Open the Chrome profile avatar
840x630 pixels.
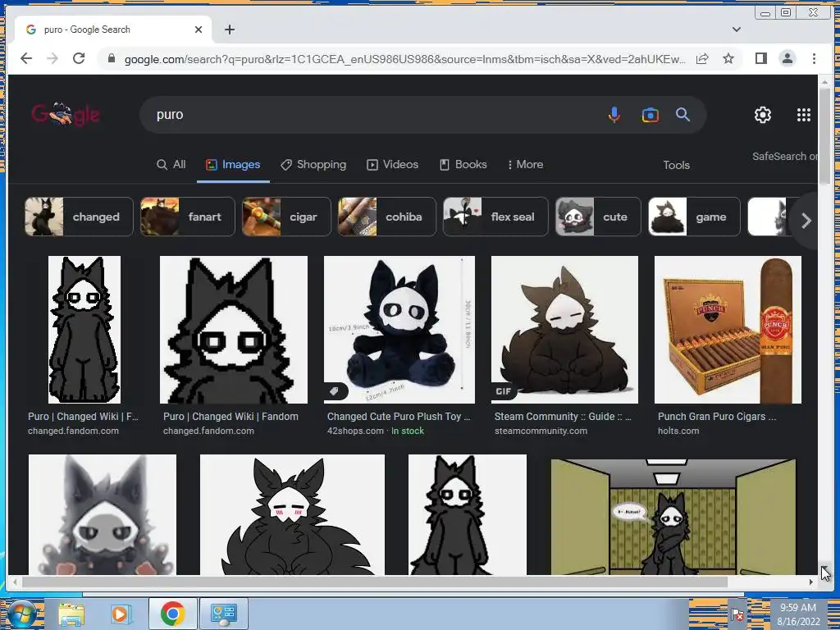pos(787,58)
